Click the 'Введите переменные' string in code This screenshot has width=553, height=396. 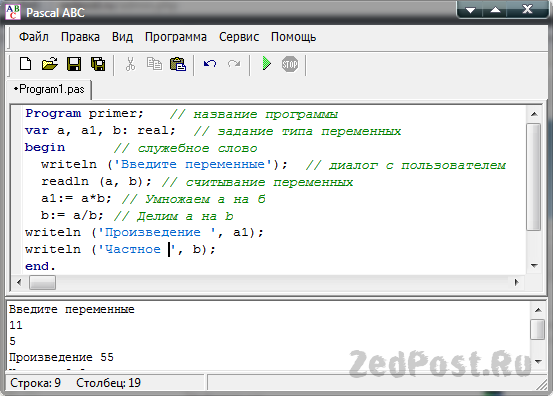point(193,164)
